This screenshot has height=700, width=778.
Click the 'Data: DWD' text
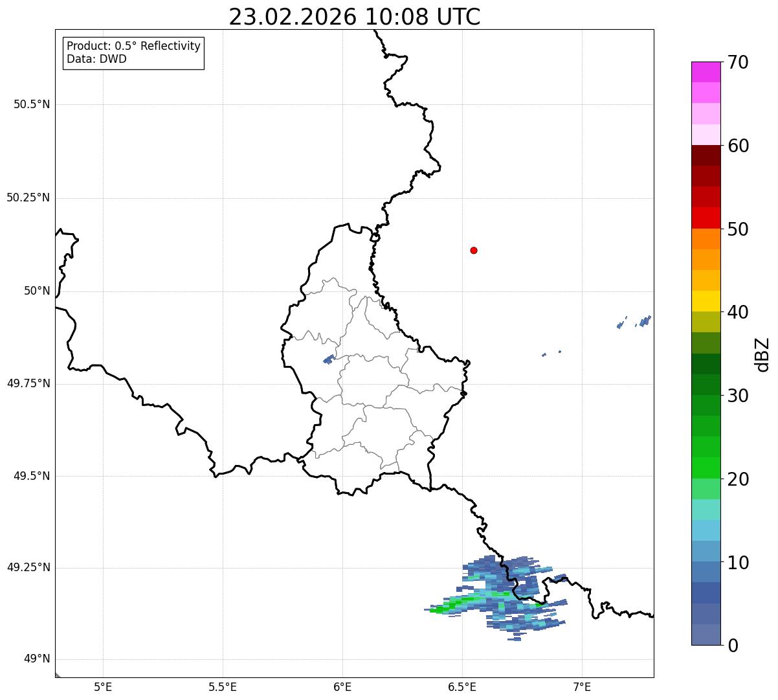tap(96, 59)
